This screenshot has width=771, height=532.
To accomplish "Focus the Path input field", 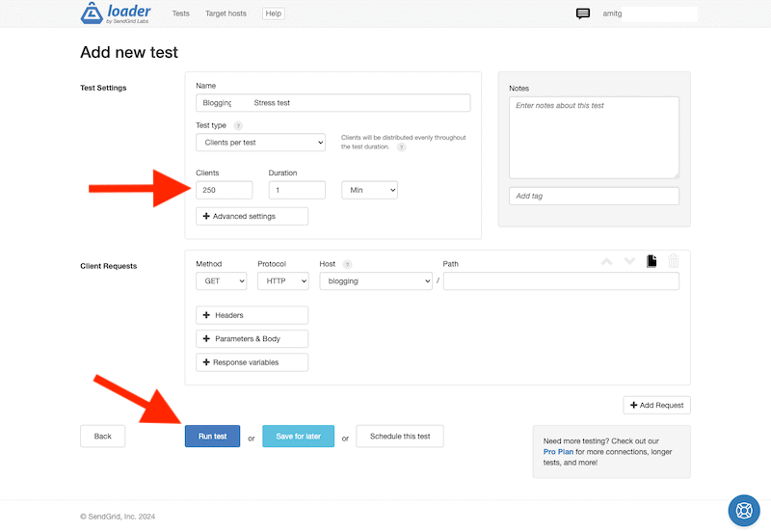I will [x=561, y=281].
